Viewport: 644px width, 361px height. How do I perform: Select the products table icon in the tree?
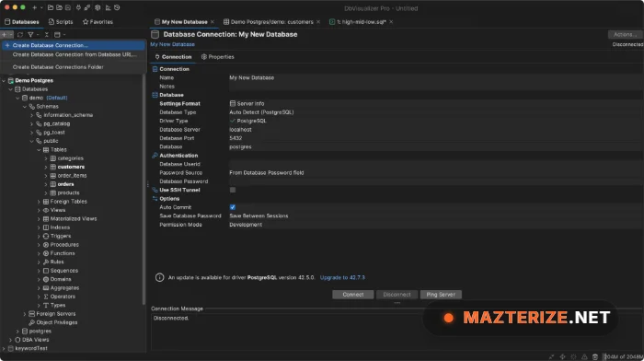point(53,192)
